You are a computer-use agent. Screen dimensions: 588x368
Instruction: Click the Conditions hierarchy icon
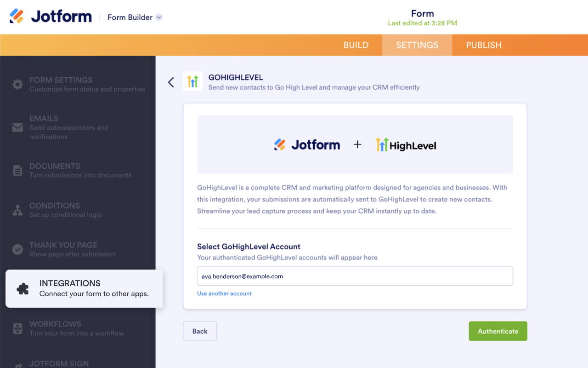(17, 210)
